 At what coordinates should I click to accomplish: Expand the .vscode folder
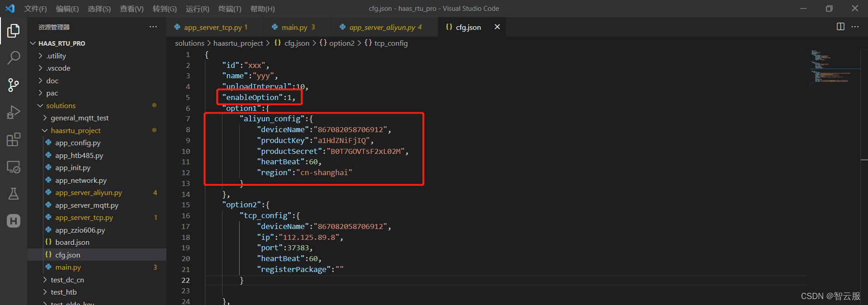97,68
